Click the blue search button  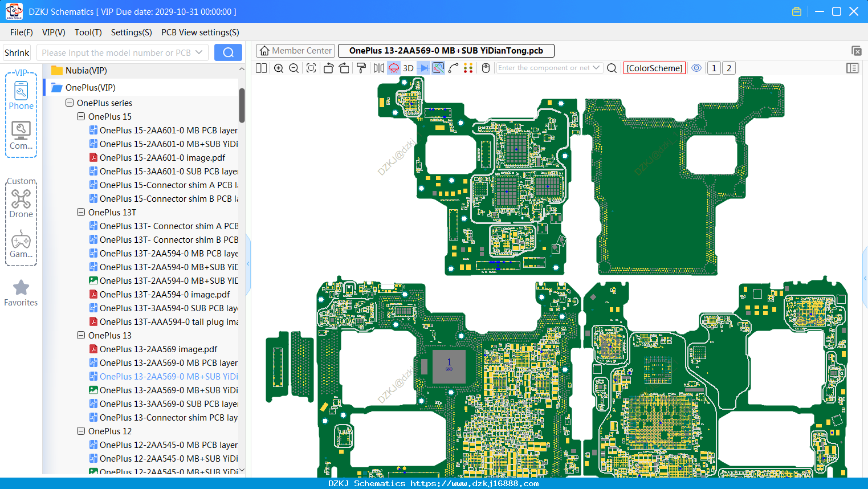pos(228,52)
